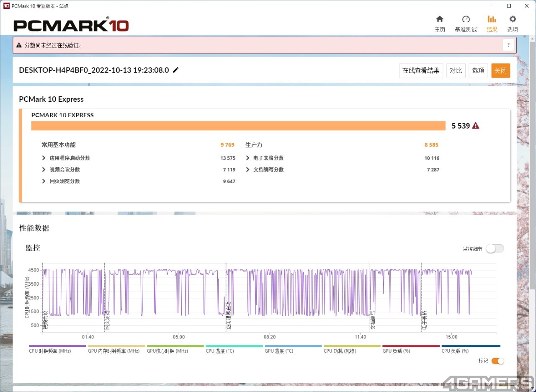536x392 pixels.
Task: Click the scrollbar down arrow
Action: 532,388
